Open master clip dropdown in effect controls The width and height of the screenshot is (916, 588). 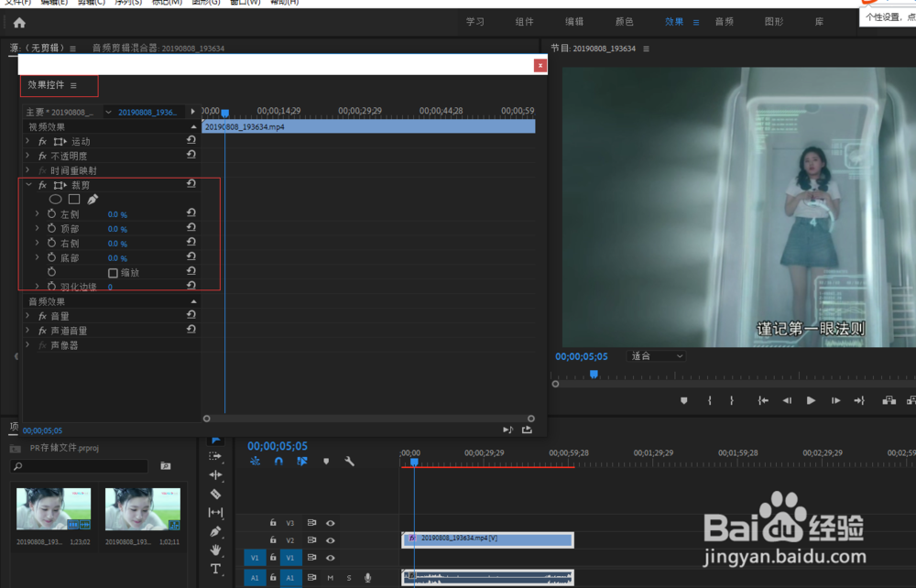108,112
